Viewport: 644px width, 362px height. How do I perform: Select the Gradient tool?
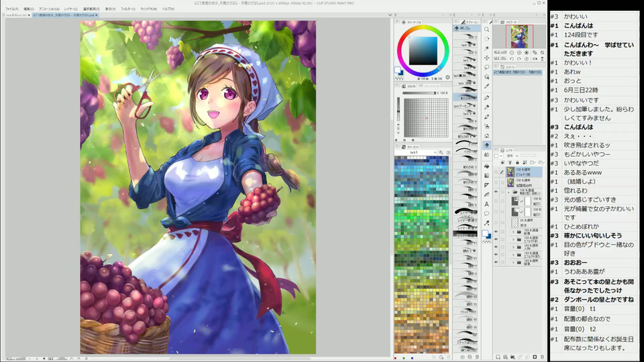[487, 176]
